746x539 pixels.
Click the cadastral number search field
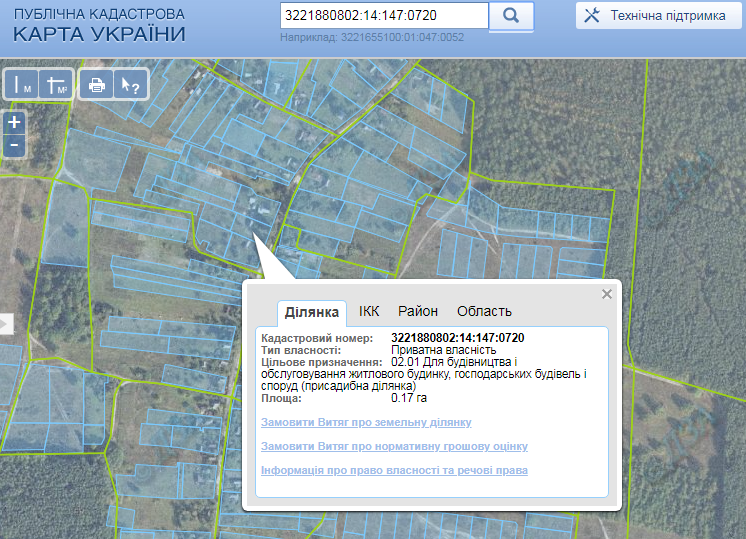(384, 16)
